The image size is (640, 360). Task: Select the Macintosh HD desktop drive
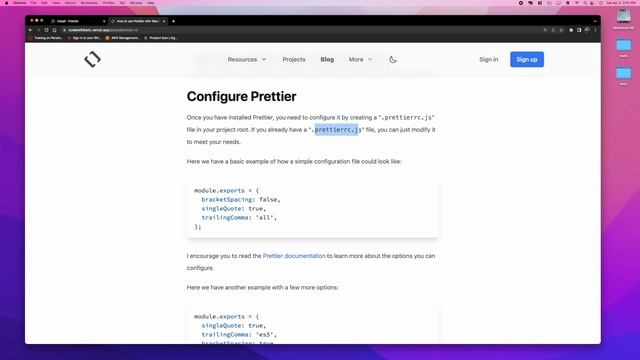point(623,19)
